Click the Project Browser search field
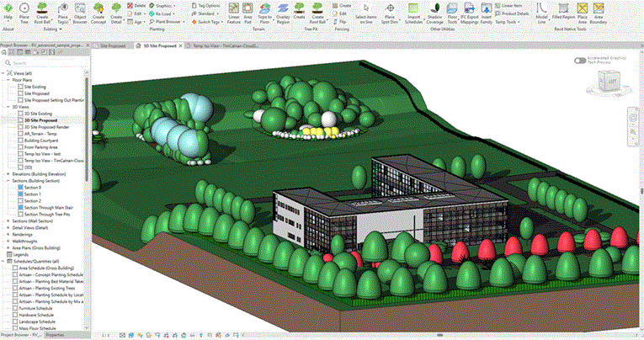This screenshot has height=340, width=644. tap(46, 63)
